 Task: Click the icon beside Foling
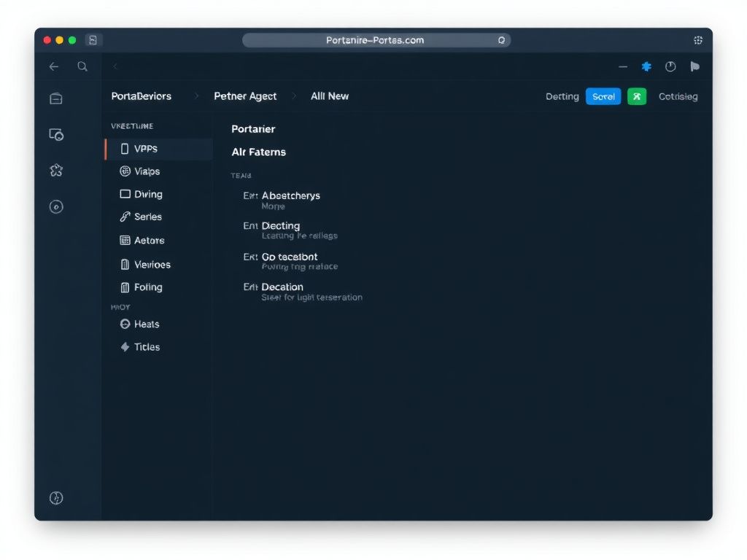pyautogui.click(x=125, y=287)
